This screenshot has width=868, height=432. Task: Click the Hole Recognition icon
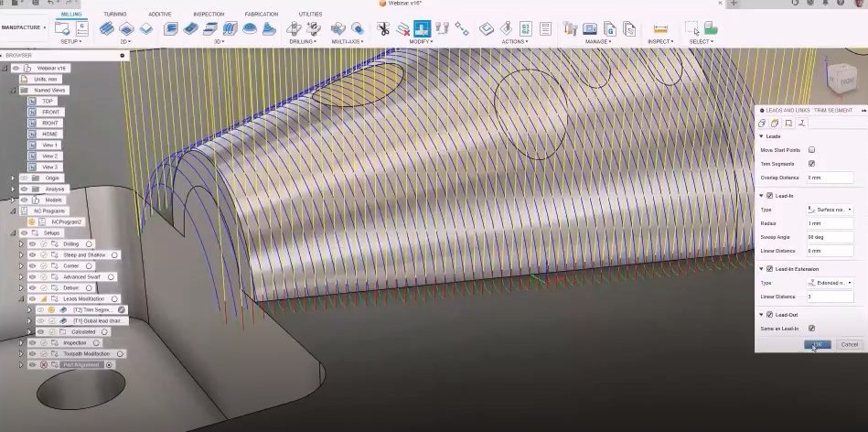(314, 28)
